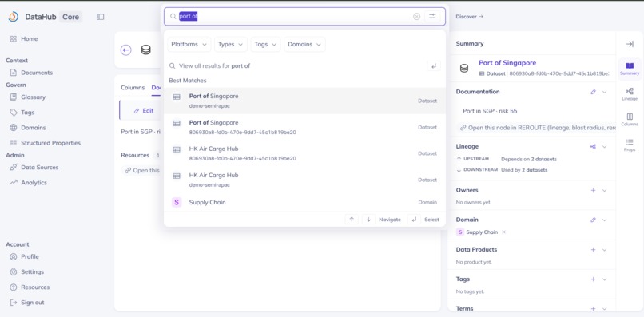Image resolution: width=644 pixels, height=317 pixels.
Task: Open the Tags filter dropdown
Action: pyautogui.click(x=265, y=45)
